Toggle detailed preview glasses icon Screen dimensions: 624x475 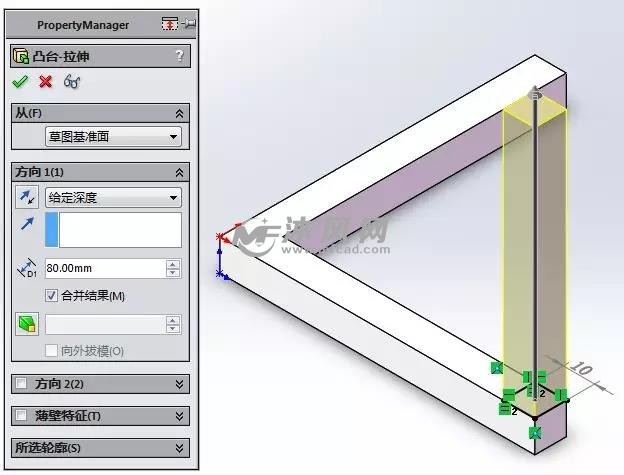(x=72, y=82)
